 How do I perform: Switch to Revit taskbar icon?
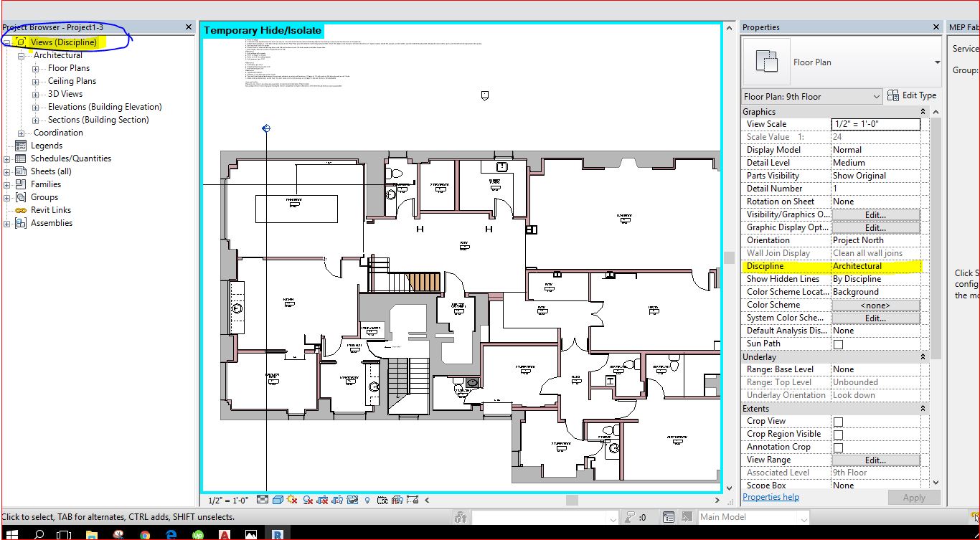click(277, 534)
